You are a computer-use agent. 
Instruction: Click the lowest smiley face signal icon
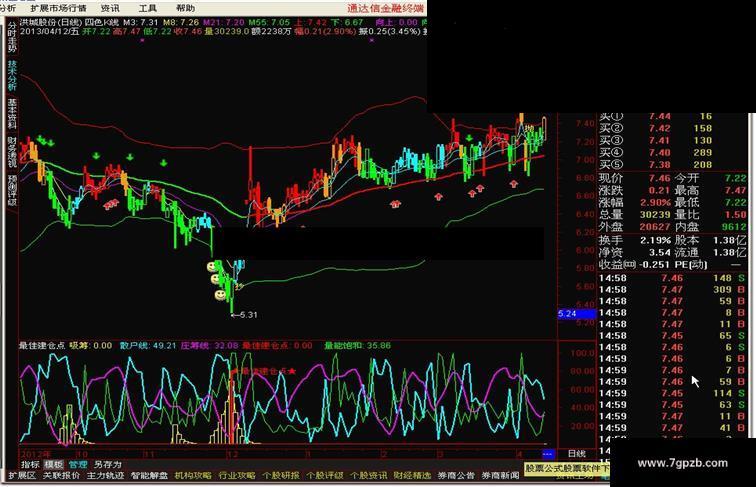click(220, 294)
